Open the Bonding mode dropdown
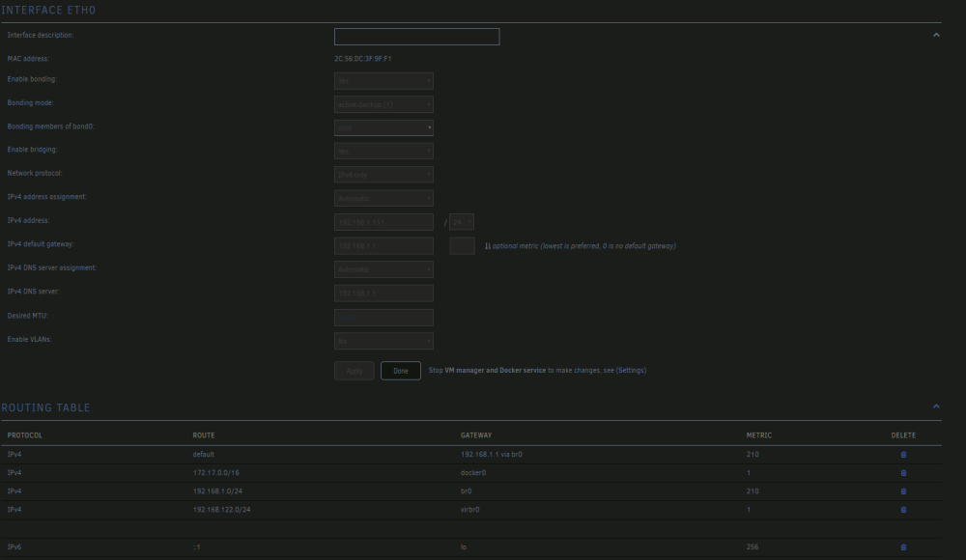966x560 pixels. pyautogui.click(x=384, y=104)
